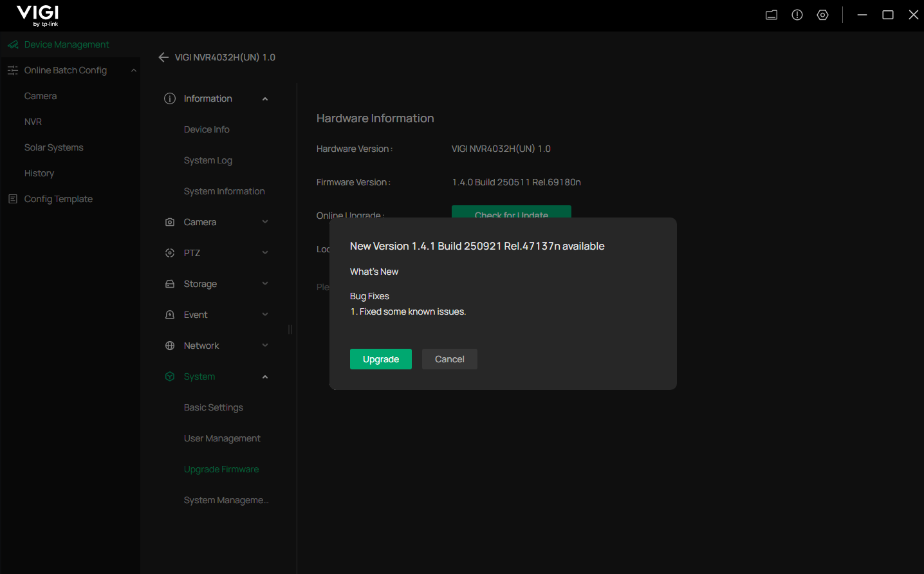The height and width of the screenshot is (574, 924).
Task: Open the Device Management camera icon
Action: click(x=12, y=44)
